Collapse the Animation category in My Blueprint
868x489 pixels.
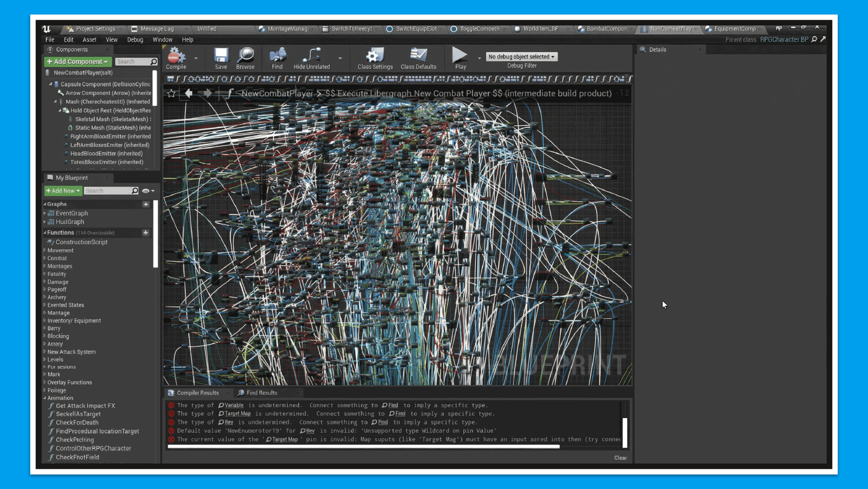click(x=46, y=397)
